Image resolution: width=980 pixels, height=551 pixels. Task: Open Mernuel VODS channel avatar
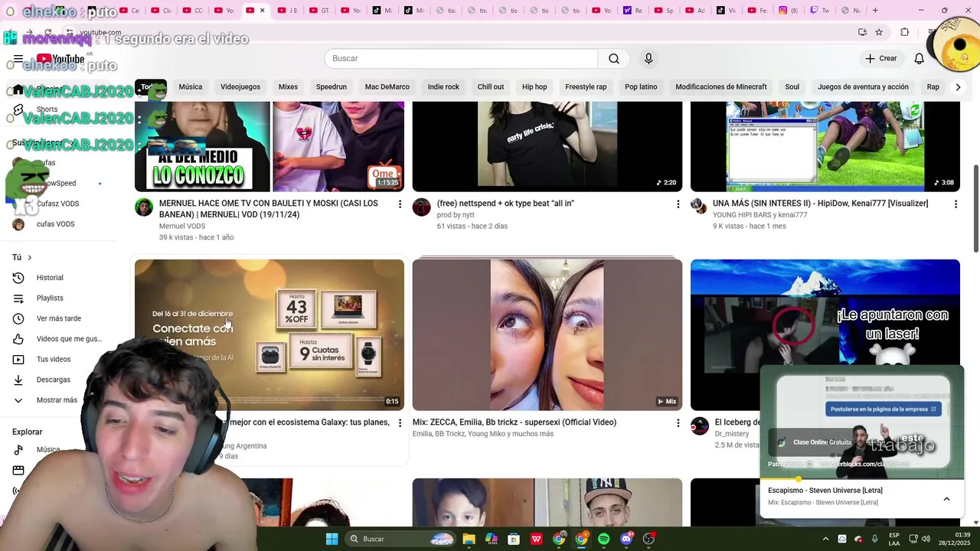coord(144,207)
